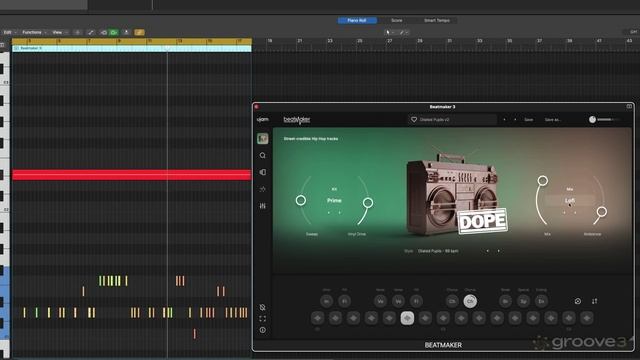Image resolution: width=640 pixels, height=360 pixels.
Task: Open the Functions dropdown menu
Action: click(34, 32)
